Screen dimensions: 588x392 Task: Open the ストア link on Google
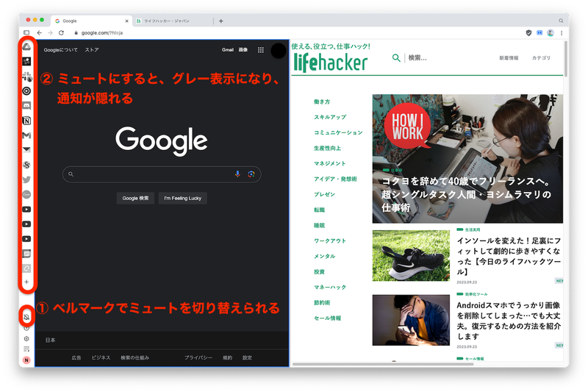[x=91, y=50]
